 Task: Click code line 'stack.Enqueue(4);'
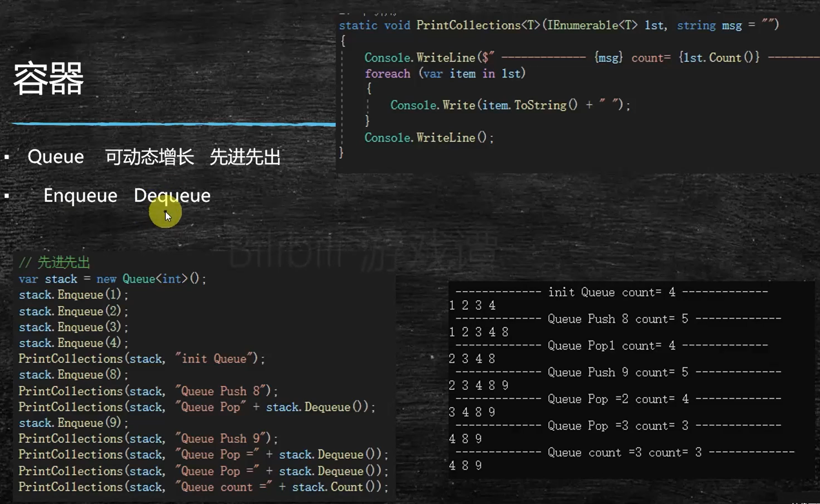pos(74,343)
